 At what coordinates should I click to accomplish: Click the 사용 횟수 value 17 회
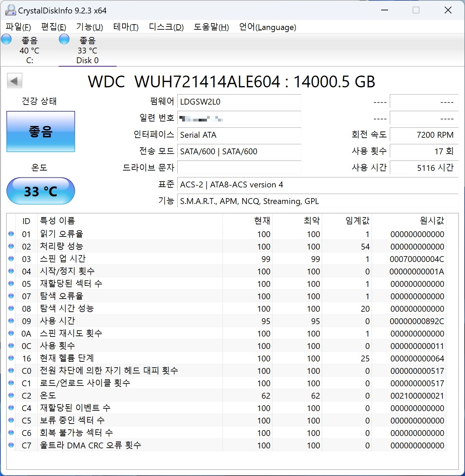coord(424,152)
